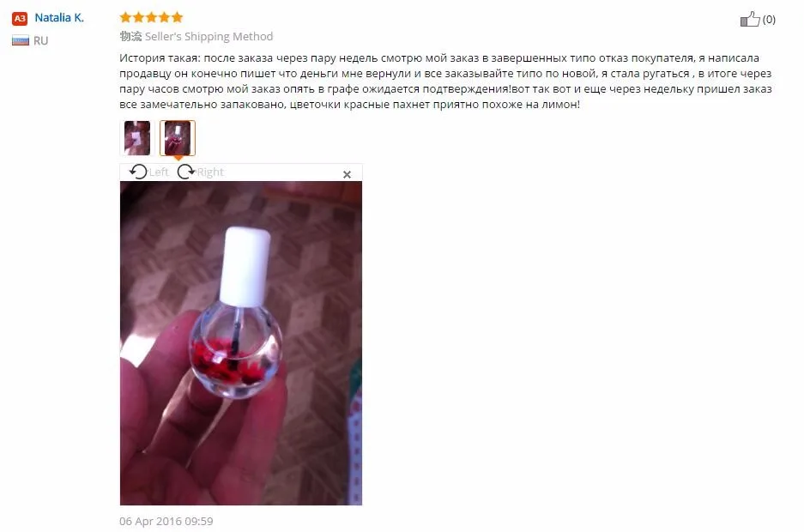Click the 物流 logistics label
This screenshot has height=532, width=804.
point(130,36)
